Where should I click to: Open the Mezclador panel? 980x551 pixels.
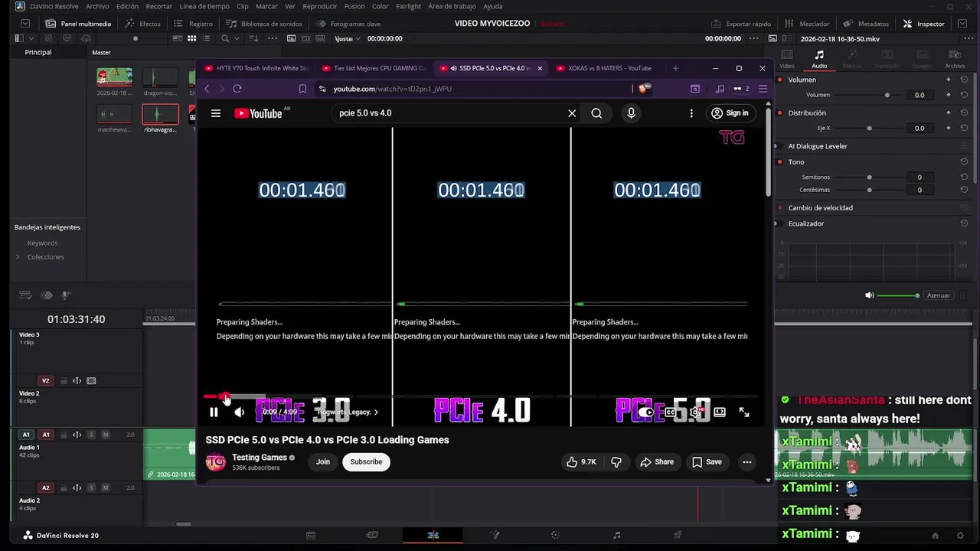(807, 24)
